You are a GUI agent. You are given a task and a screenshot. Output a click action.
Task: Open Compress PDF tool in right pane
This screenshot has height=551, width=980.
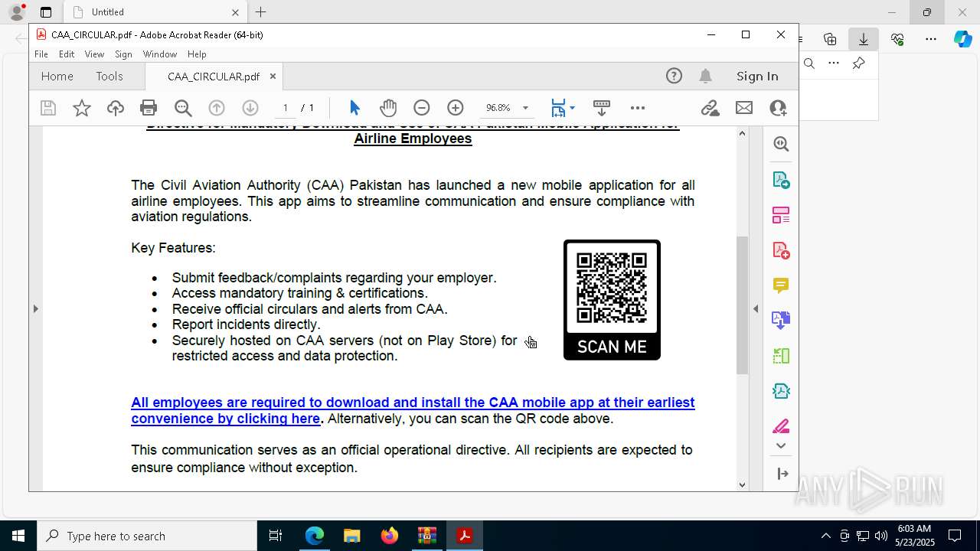[781, 391]
